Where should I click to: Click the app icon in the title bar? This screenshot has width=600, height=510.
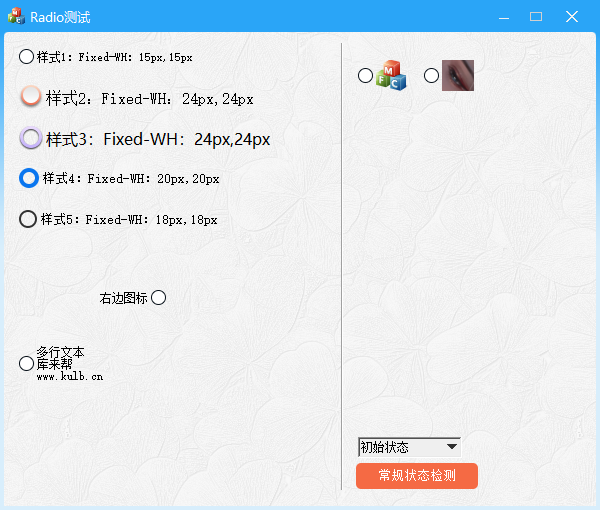tap(16, 16)
